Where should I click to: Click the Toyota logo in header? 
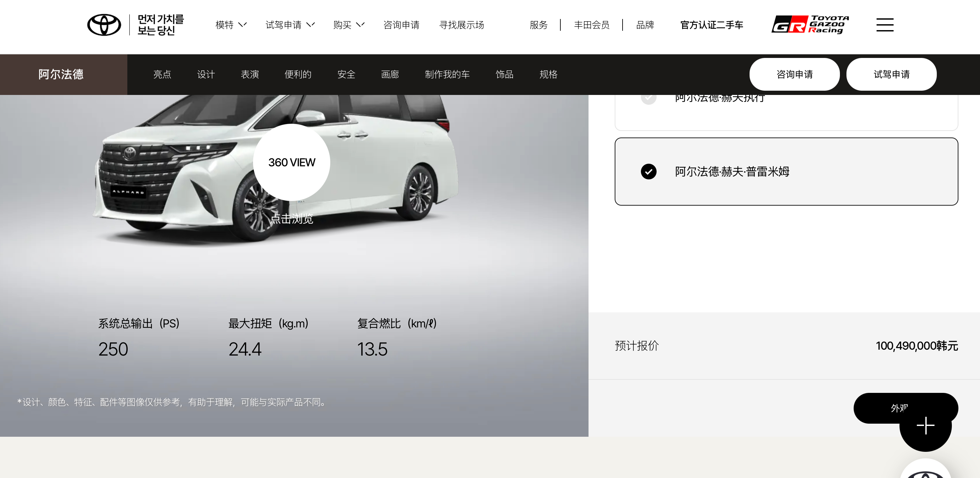click(x=104, y=25)
